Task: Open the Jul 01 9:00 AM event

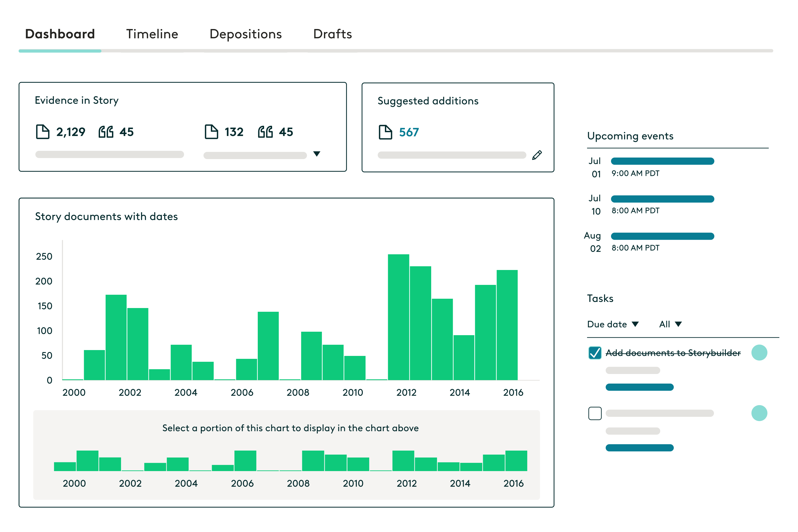Action: point(662,161)
